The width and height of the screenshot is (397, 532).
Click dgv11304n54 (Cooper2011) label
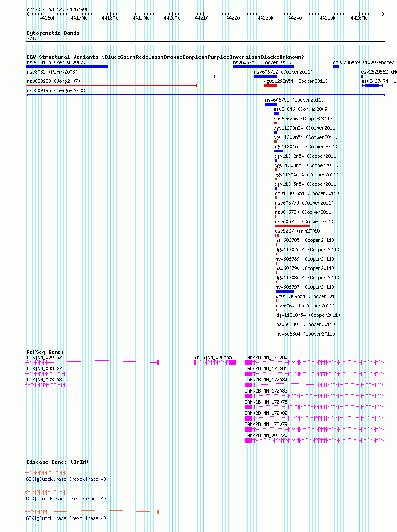pos(306,175)
